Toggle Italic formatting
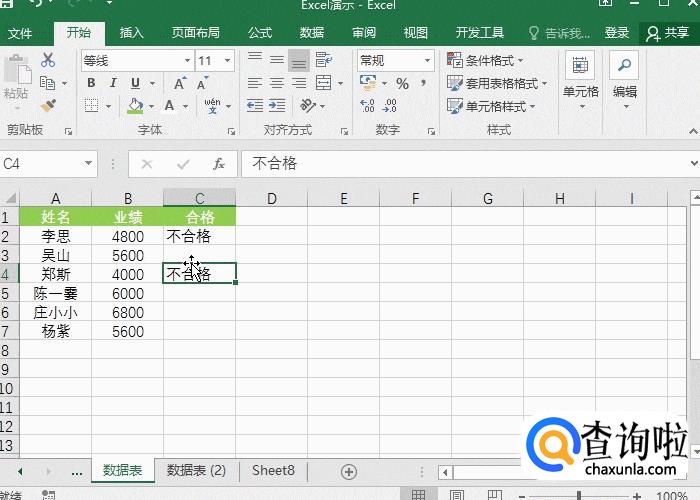 coord(113,83)
